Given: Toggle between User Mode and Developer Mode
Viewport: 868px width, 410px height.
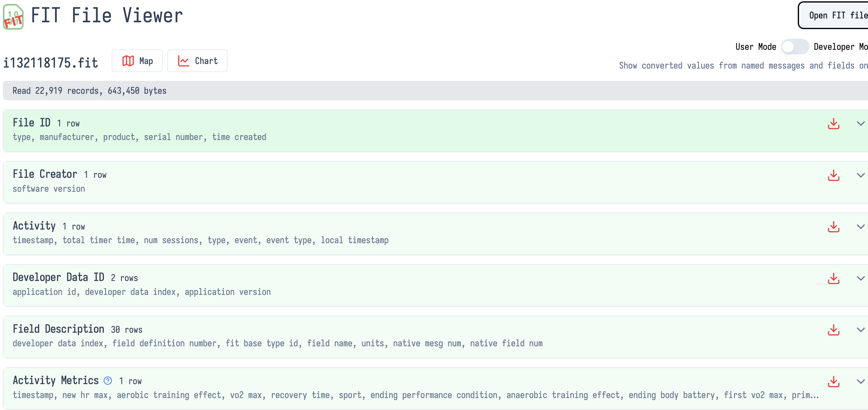Looking at the screenshot, I should tap(795, 47).
